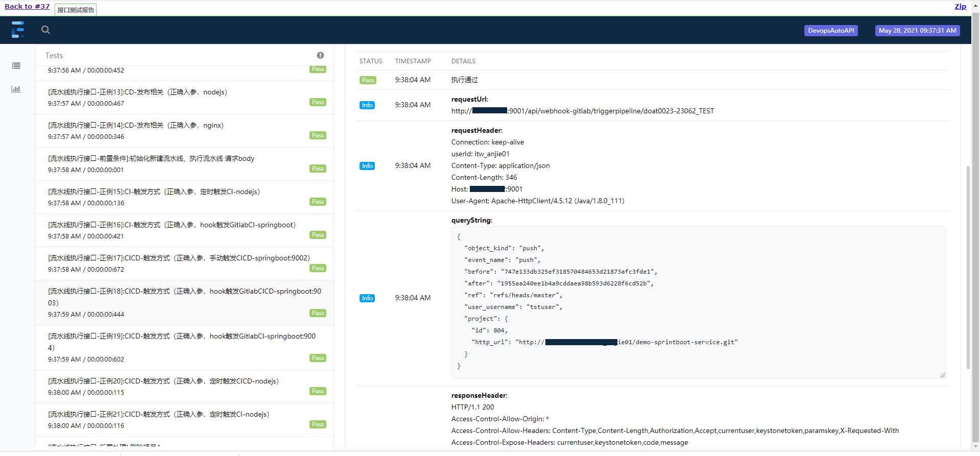Click the Tests panel heading

(x=54, y=56)
